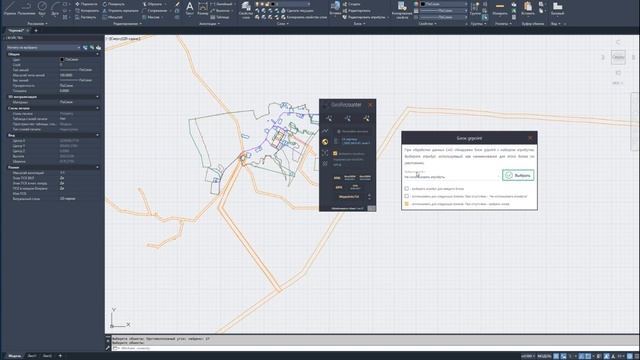Select the Чертеж2 document tab

pos(16,31)
